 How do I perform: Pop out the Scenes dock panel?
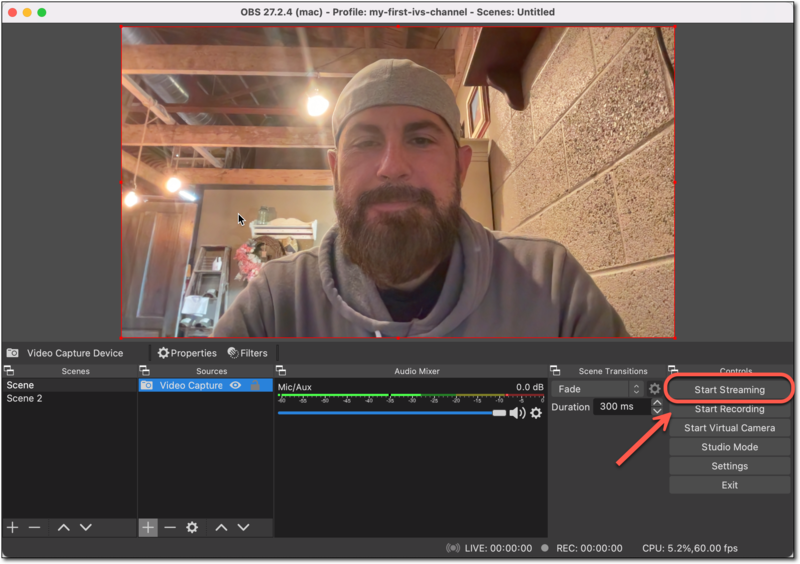point(9,371)
